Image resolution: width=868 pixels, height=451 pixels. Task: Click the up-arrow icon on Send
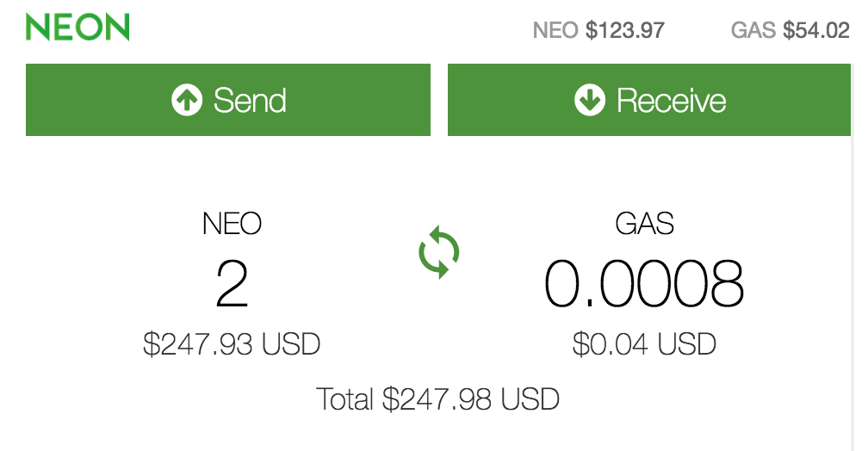point(187,101)
